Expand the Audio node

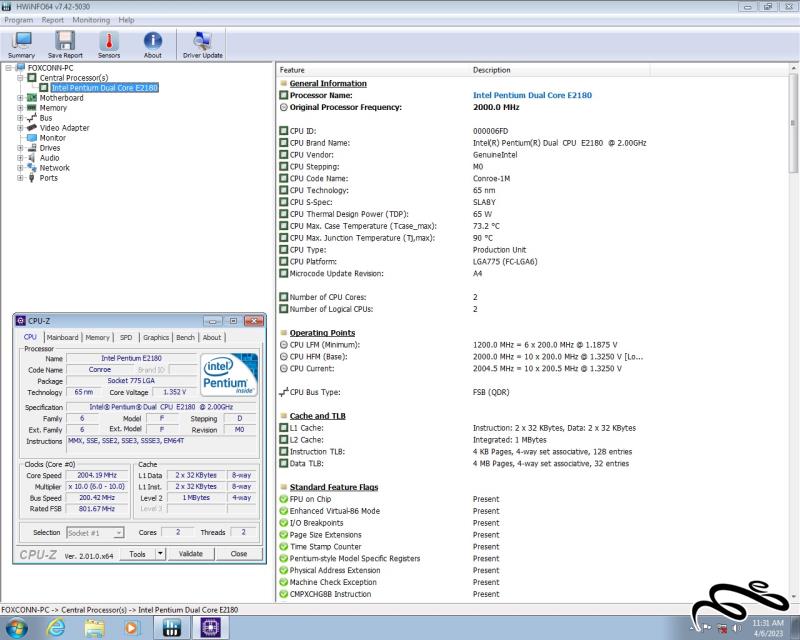(20, 158)
